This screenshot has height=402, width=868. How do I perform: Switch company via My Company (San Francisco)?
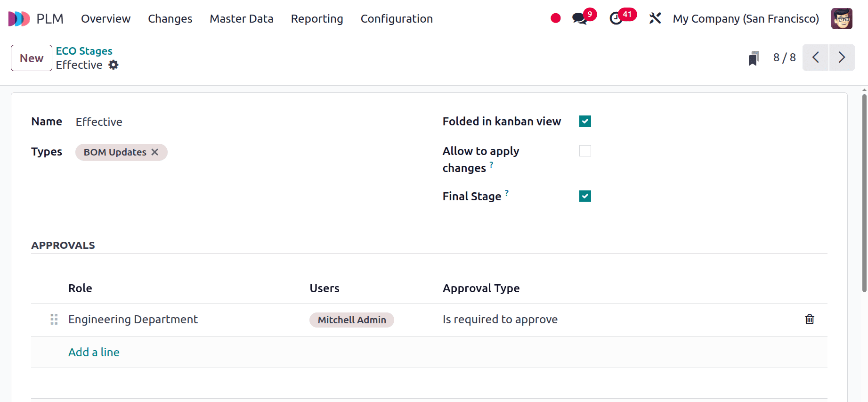coord(746,19)
